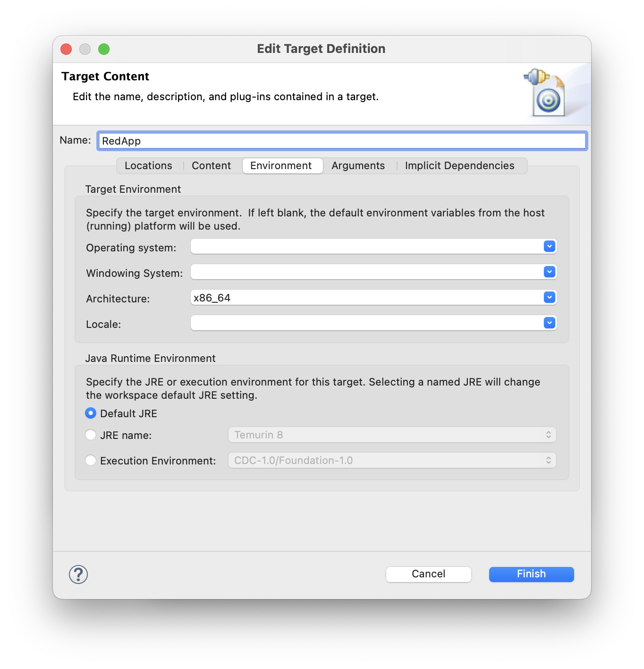Open the Arguments tab

[357, 165]
